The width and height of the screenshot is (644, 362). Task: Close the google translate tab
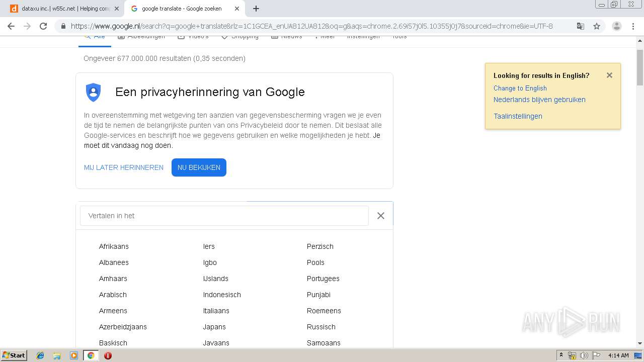click(x=237, y=9)
